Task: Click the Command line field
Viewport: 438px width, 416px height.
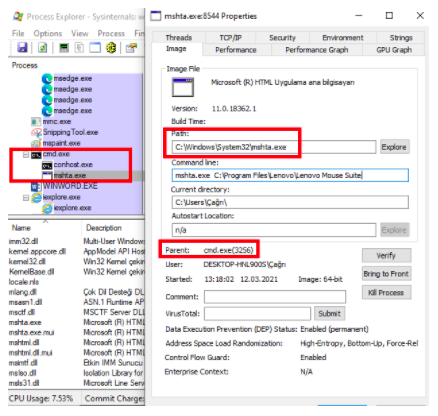Action: click(x=290, y=175)
